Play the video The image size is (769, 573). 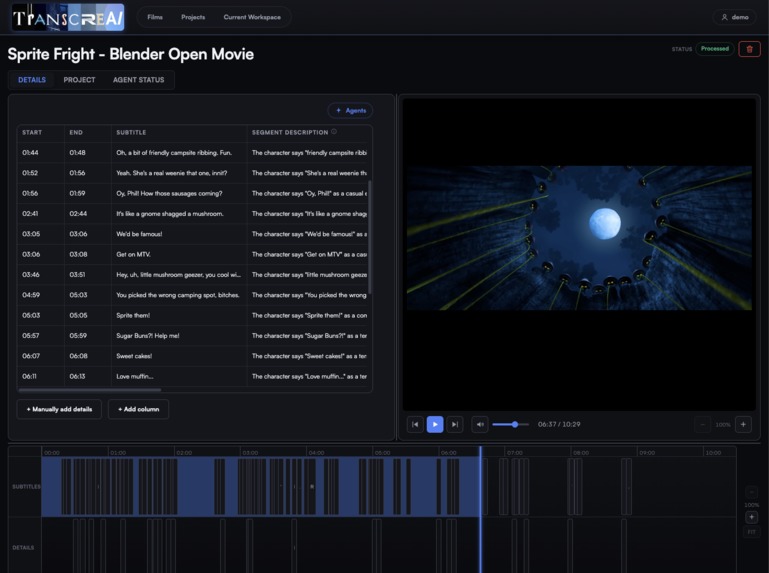click(x=435, y=424)
